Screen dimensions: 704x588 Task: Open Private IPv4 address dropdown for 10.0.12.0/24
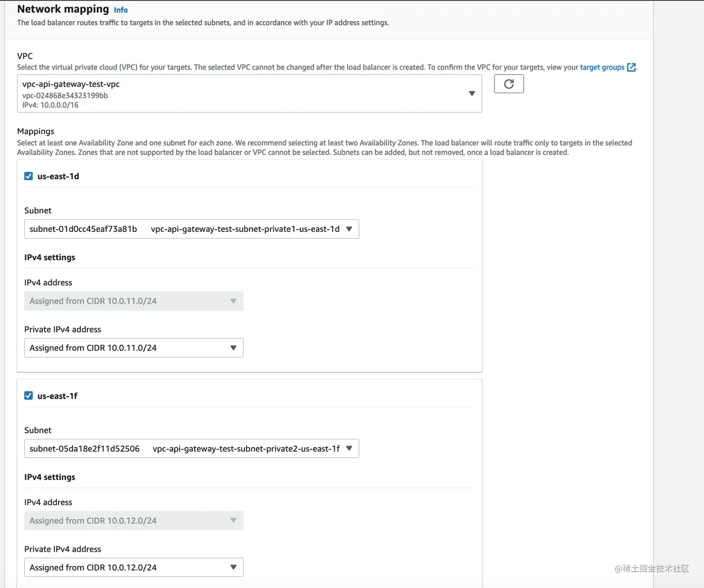134,568
